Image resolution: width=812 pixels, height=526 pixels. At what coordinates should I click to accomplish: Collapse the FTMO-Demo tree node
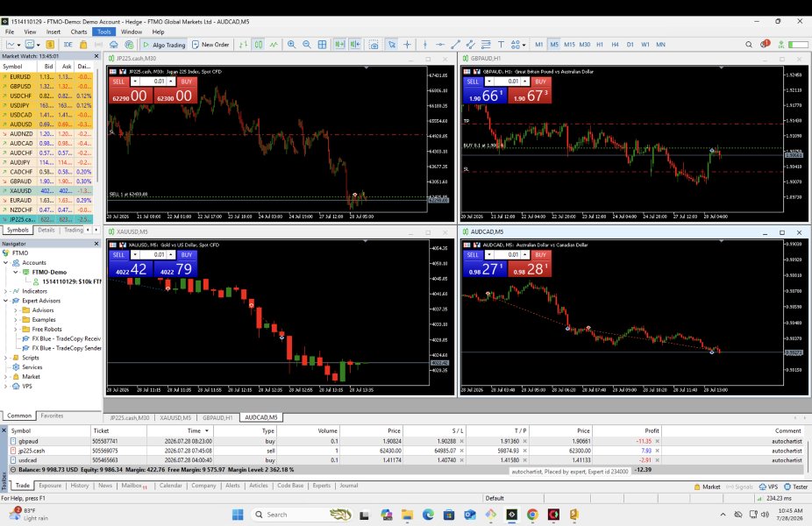point(16,272)
